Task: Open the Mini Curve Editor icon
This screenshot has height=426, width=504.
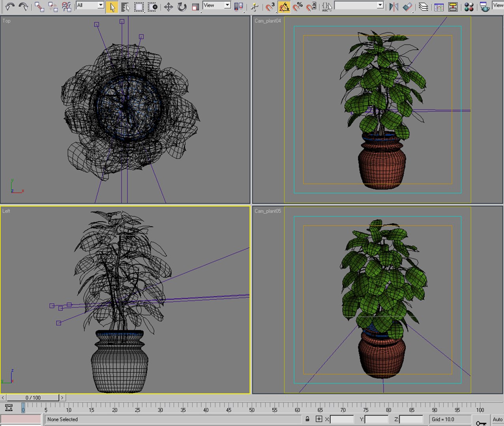Action: tap(9, 407)
